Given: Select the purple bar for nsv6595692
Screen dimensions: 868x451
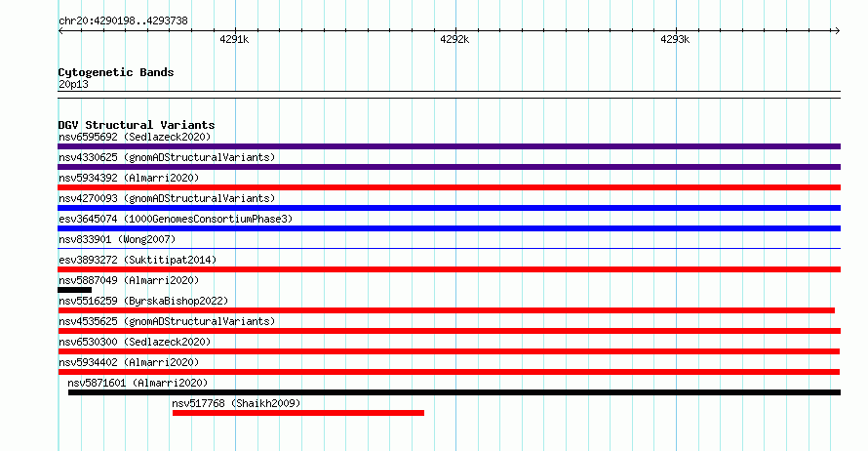Looking at the screenshot, I should 449,146.
